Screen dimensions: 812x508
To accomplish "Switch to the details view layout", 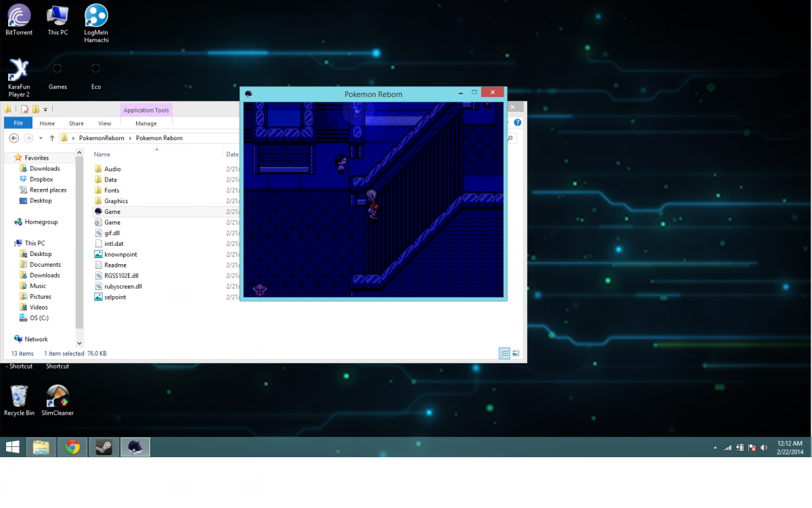I will pos(504,353).
